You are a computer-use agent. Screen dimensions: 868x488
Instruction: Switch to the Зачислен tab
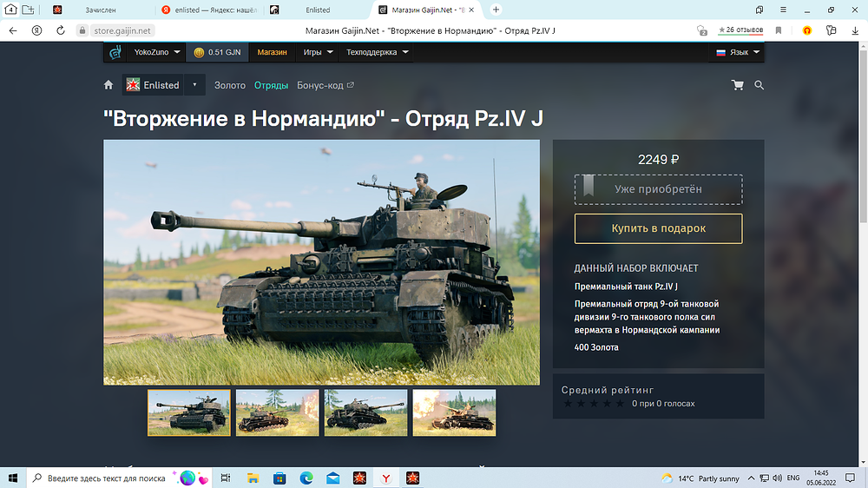[x=100, y=10]
